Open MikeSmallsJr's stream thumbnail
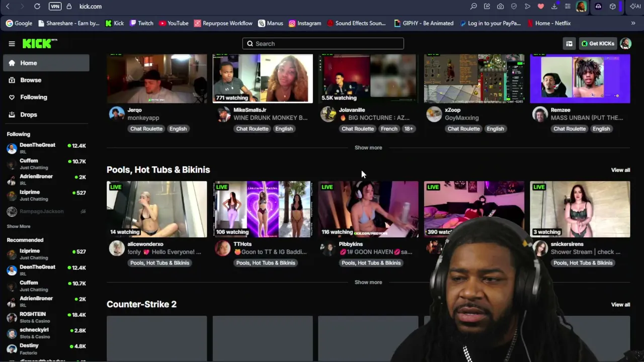Image resolution: width=644 pixels, height=362 pixels. (263, 79)
